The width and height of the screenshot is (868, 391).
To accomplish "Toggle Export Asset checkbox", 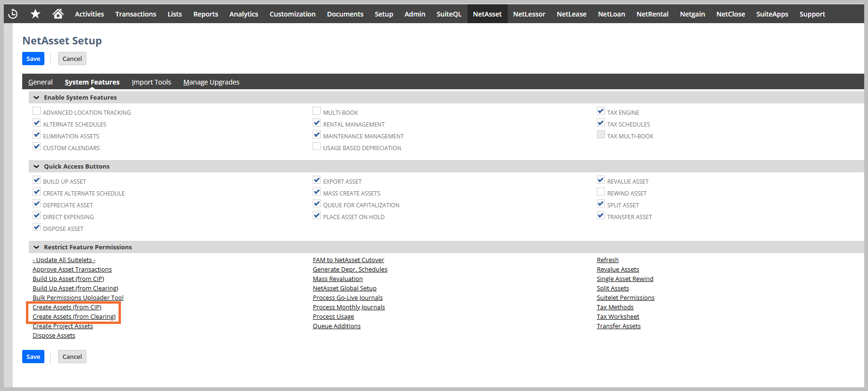I will (x=317, y=180).
